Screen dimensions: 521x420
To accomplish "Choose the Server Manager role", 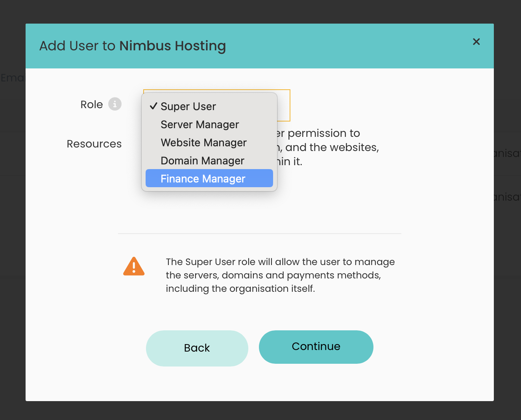I will coord(209,124).
